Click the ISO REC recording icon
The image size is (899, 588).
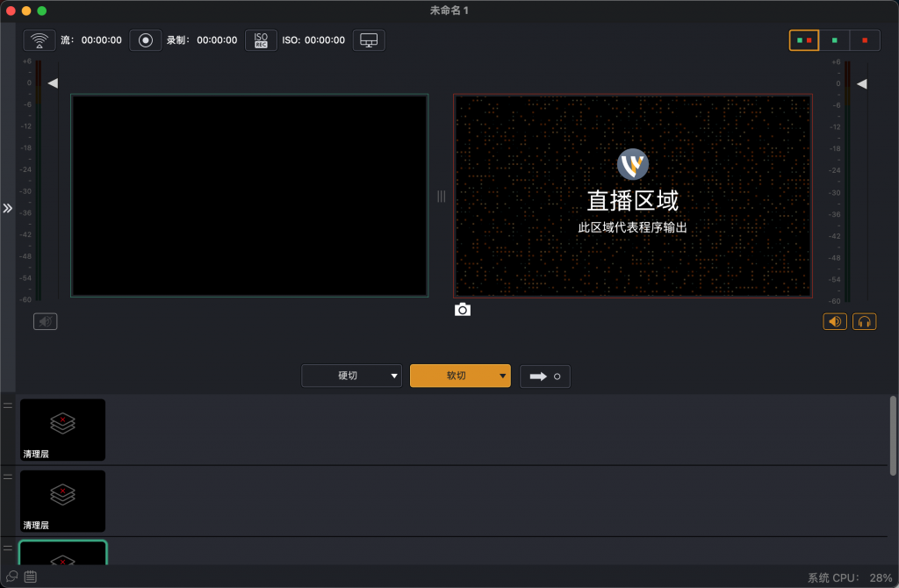260,39
